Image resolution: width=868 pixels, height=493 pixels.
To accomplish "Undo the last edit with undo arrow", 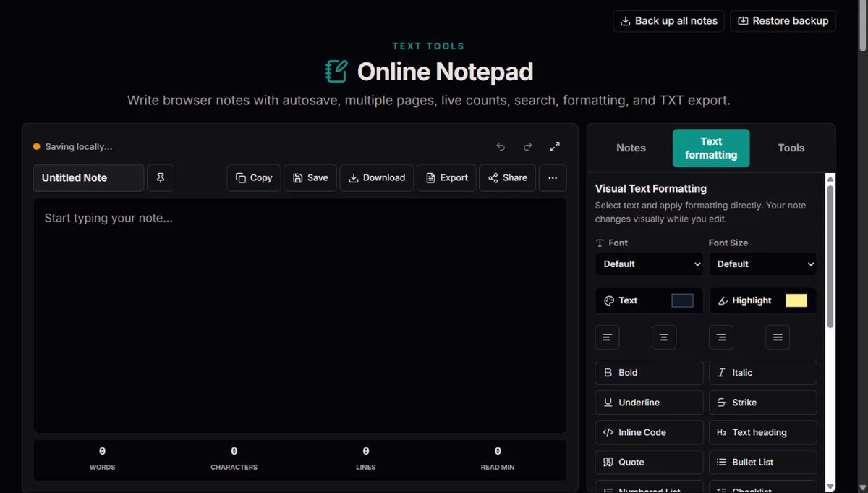I will pos(501,146).
